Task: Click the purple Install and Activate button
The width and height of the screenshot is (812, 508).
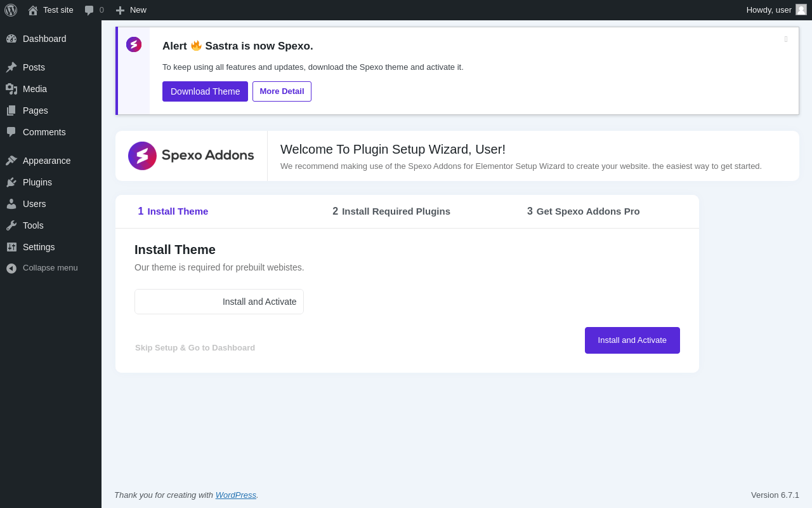Action: click(632, 340)
